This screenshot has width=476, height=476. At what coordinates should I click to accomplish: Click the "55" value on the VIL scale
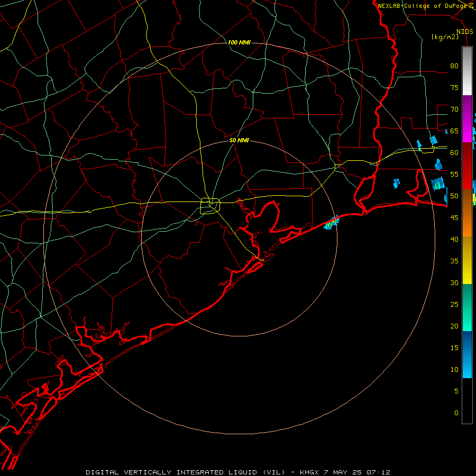click(454, 175)
